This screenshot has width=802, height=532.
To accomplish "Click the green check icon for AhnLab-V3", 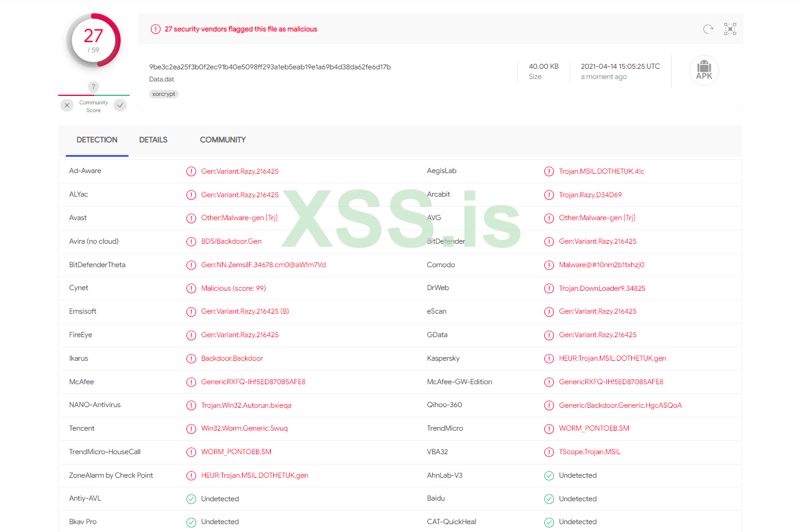I will coord(549,475).
